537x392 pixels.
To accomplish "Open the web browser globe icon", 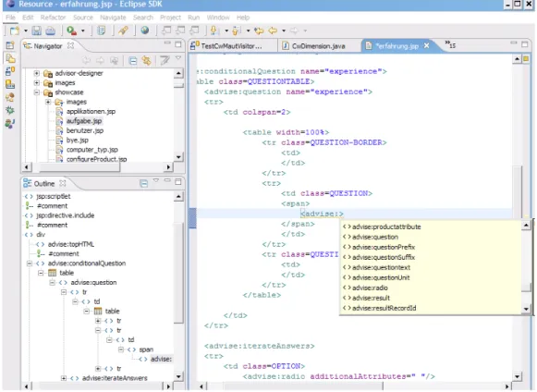I will pyautogui.click(x=145, y=31).
